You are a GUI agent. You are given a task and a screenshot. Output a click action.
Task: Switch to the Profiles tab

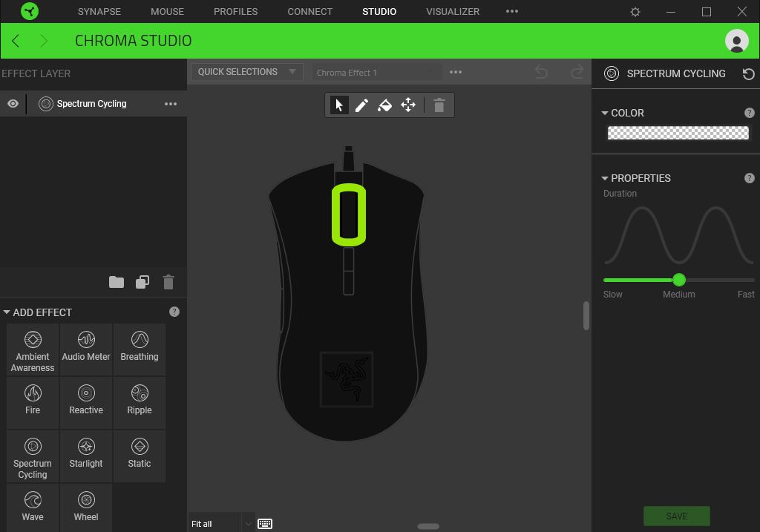pyautogui.click(x=235, y=12)
